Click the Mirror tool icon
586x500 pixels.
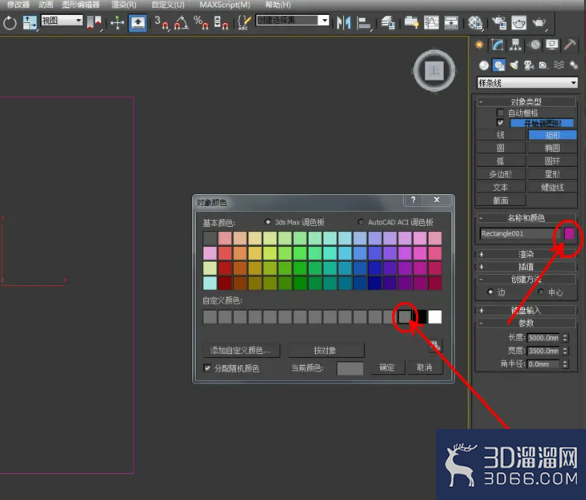343,23
